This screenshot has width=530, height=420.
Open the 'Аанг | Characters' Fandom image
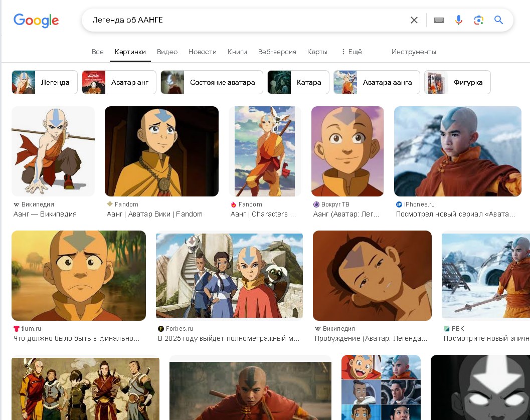tap(265, 151)
